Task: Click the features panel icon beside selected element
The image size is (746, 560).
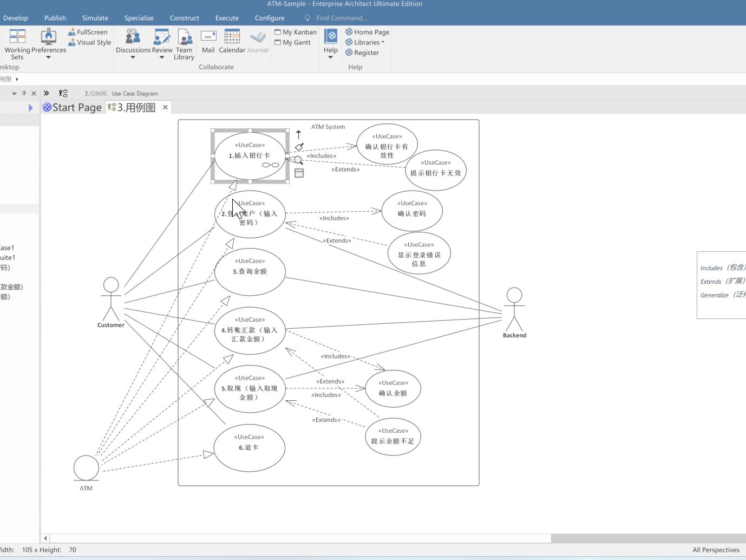Action: [x=299, y=173]
